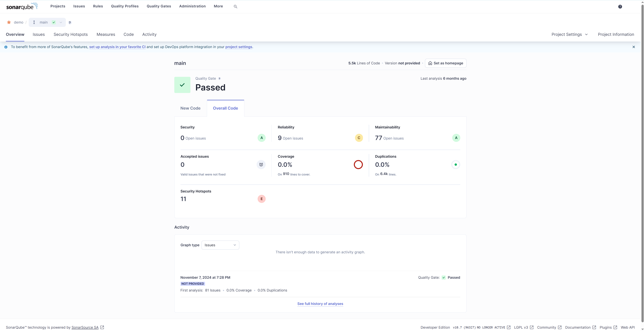The height and width of the screenshot is (331, 644).
Task: Select the Overall Code tab
Action: pyautogui.click(x=226, y=108)
